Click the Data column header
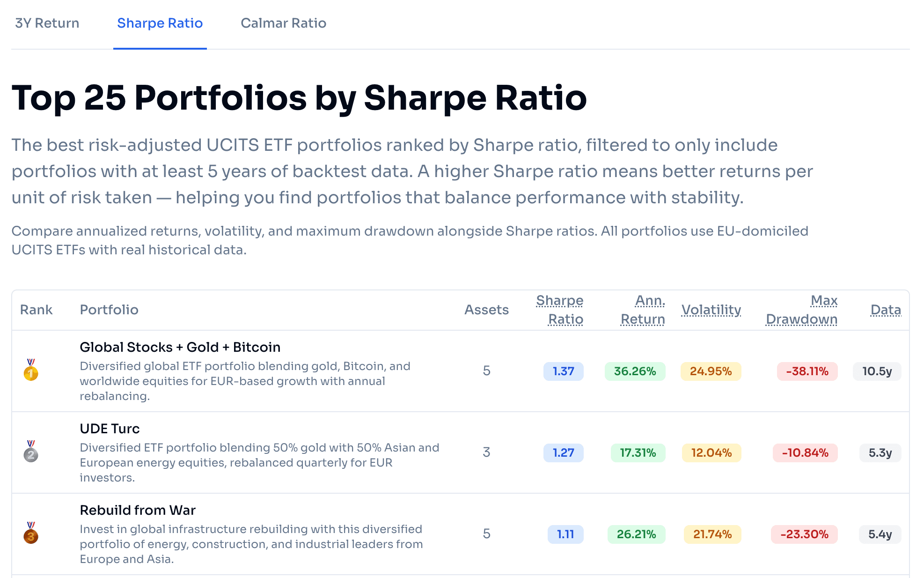This screenshot has height=578, width=924. pos(885,310)
